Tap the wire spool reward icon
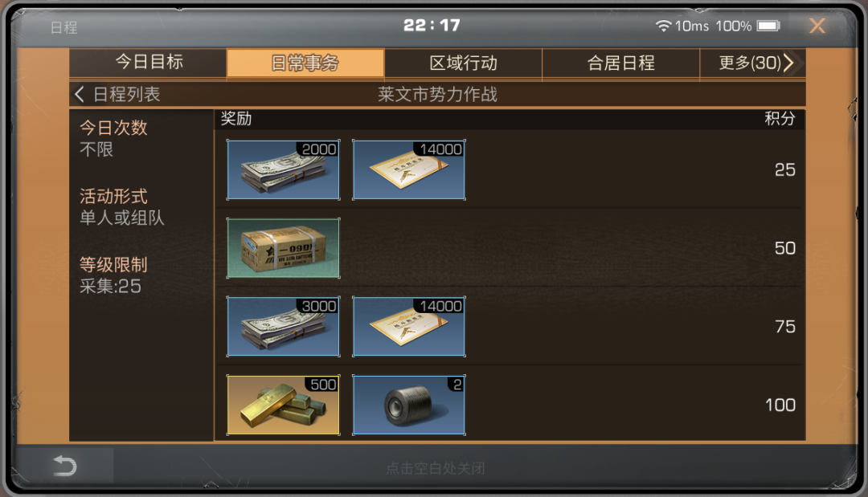Image resolution: width=868 pixels, height=497 pixels. point(409,405)
